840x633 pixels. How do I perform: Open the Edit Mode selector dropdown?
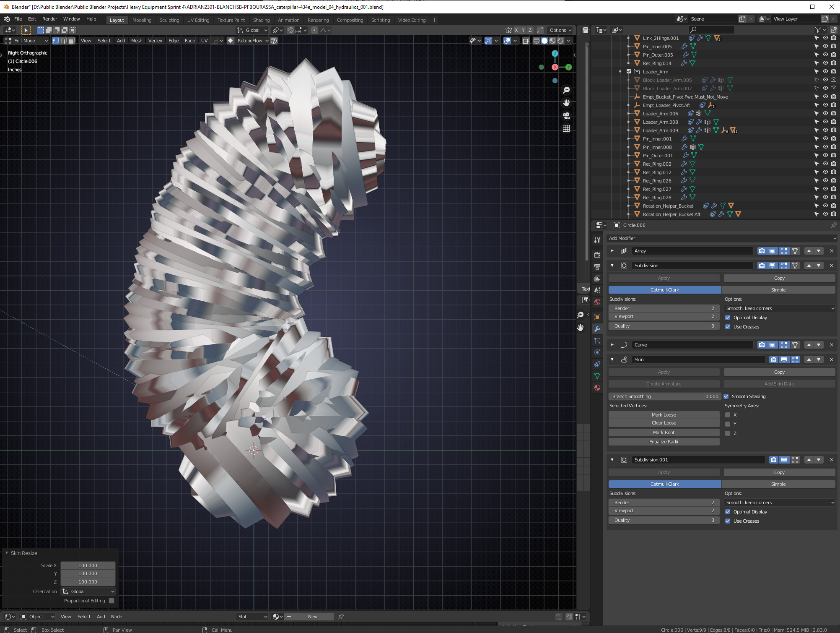tap(27, 41)
